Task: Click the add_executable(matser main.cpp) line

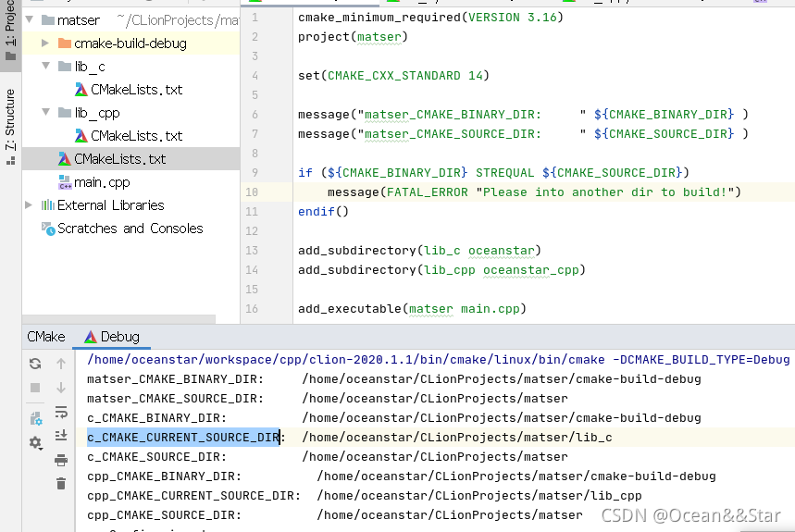Action: (412, 309)
